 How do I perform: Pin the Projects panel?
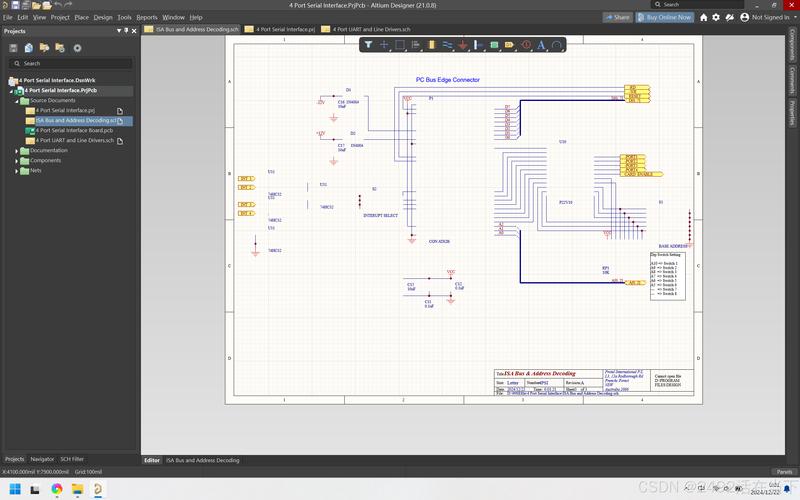point(127,31)
